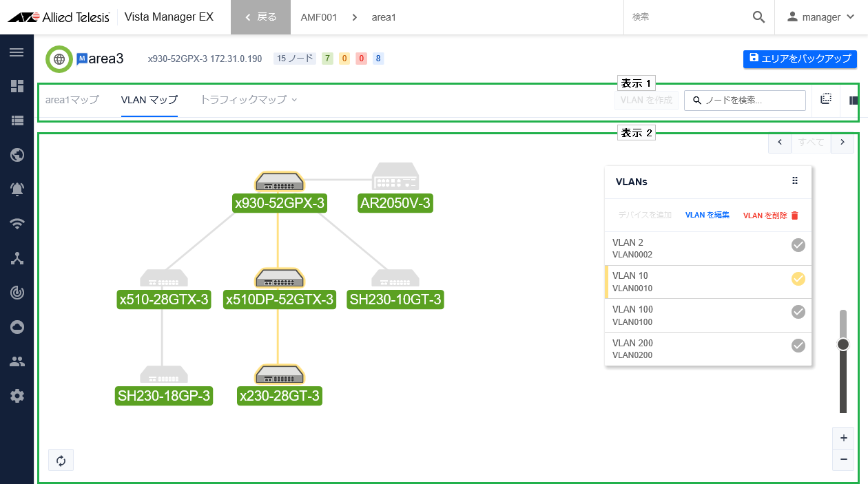
Task: Toggle the VLAN 2 check circle
Action: point(798,245)
